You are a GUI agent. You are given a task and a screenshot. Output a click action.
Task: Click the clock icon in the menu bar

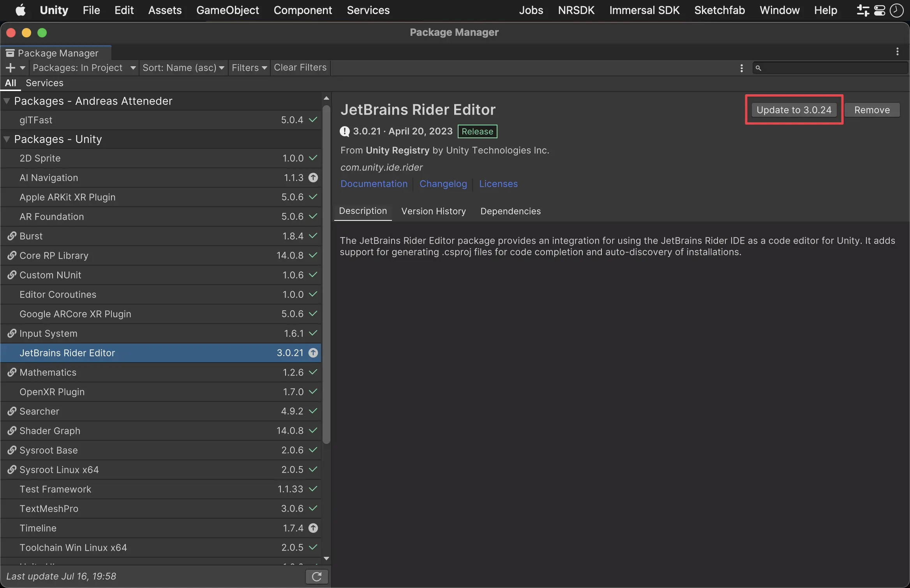click(896, 10)
